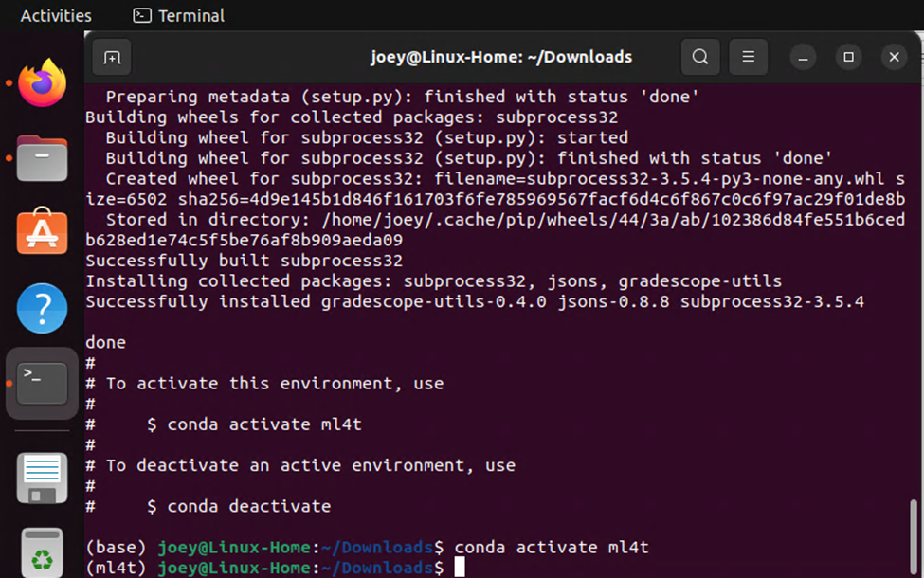
Task: Click the 'To deactivate an active environment' line
Action: point(300,465)
